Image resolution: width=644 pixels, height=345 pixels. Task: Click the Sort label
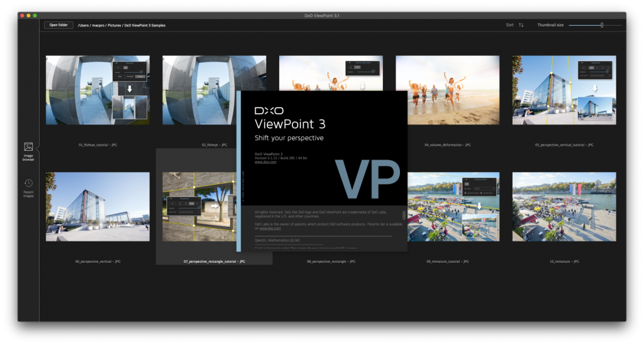point(509,25)
